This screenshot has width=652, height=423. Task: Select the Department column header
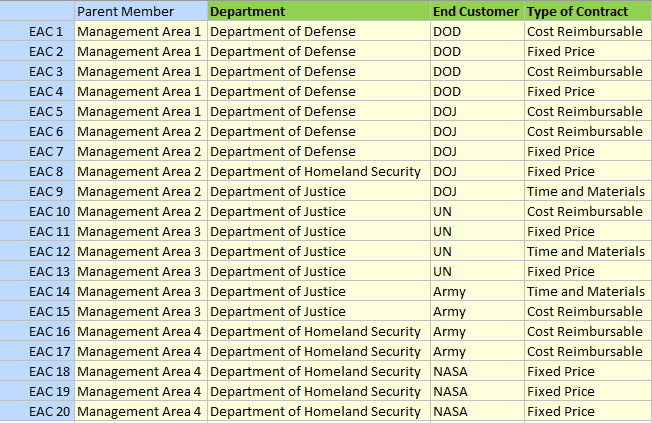[319, 11]
